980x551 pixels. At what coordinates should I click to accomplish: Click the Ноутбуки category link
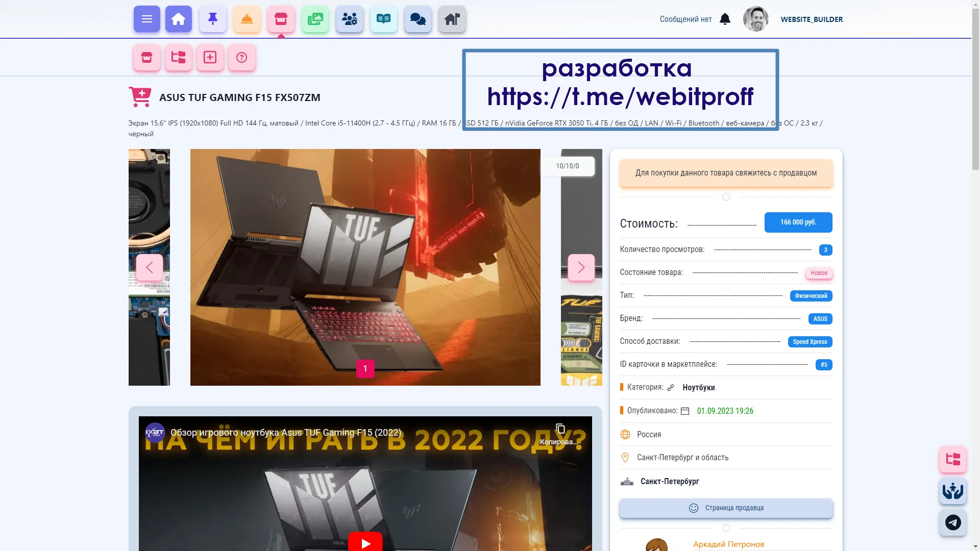[698, 388]
